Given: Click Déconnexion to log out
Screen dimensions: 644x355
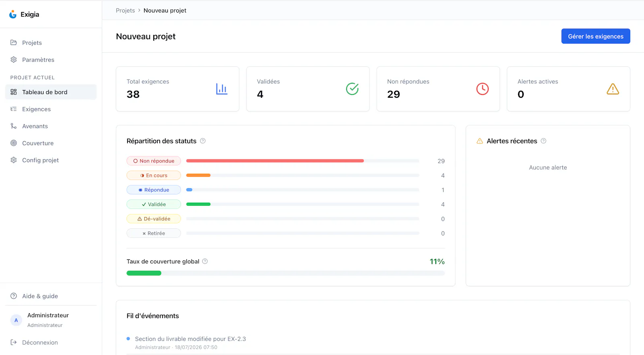Looking at the screenshot, I should click(51, 343).
